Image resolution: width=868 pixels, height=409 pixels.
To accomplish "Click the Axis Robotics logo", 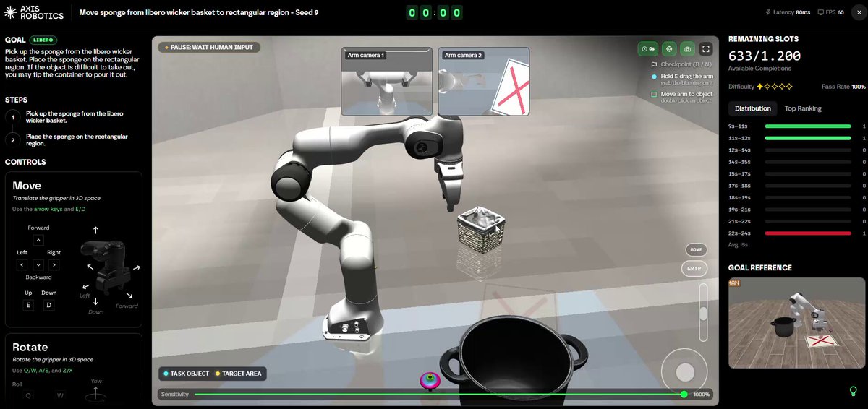I will 33,12.
